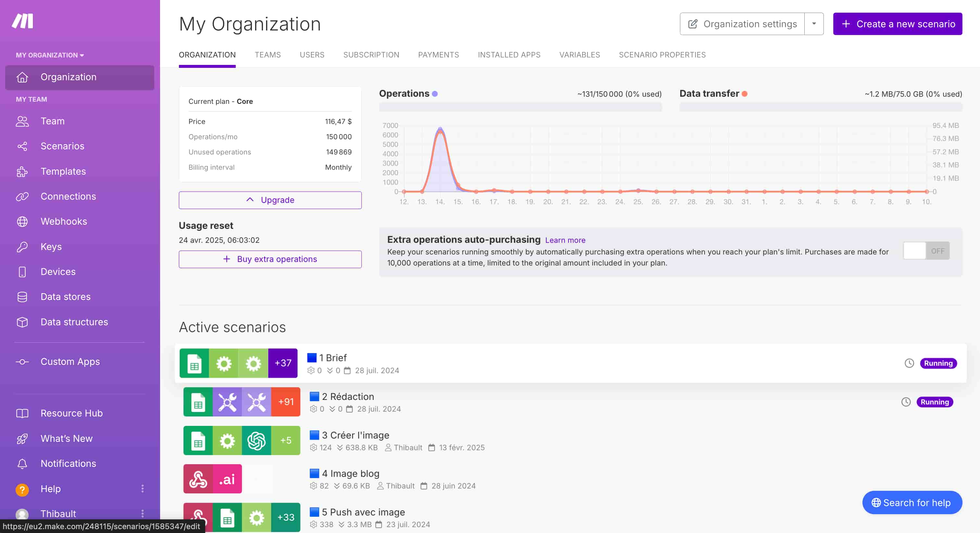Click Buy extra operations button

point(270,259)
